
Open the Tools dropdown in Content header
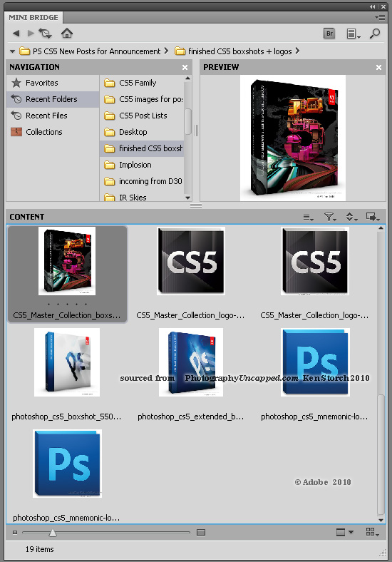[x=373, y=217]
